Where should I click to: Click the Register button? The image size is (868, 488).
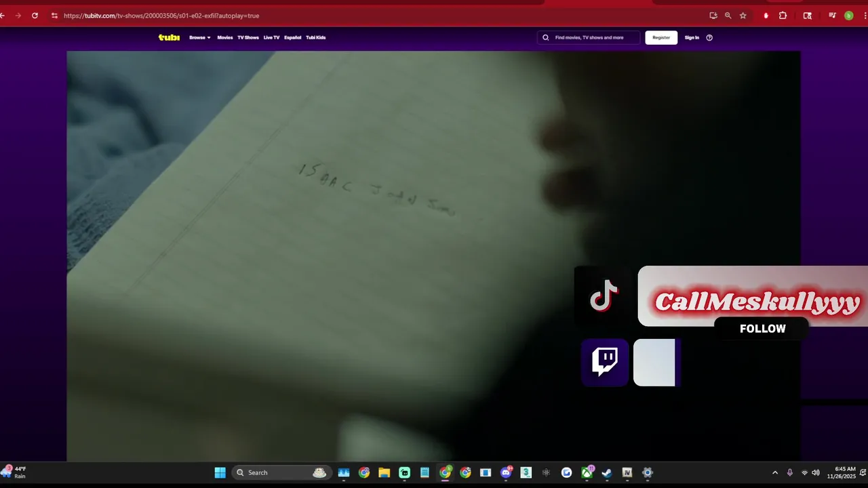(661, 37)
